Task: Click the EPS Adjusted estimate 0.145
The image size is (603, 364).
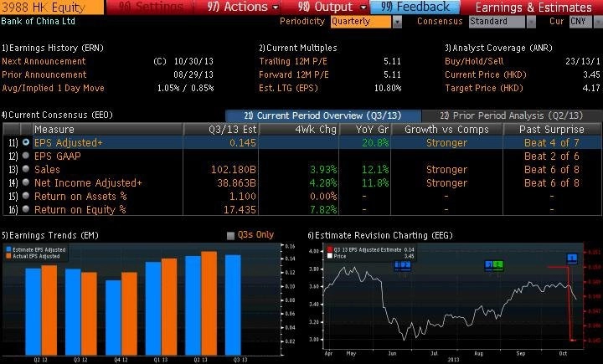Action: [242, 142]
